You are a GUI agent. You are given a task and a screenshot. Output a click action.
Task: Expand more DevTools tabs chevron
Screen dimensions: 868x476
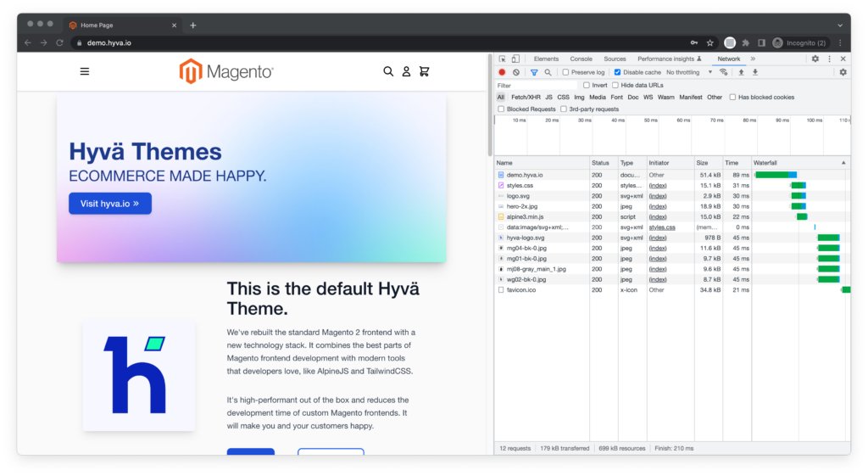pyautogui.click(x=753, y=59)
